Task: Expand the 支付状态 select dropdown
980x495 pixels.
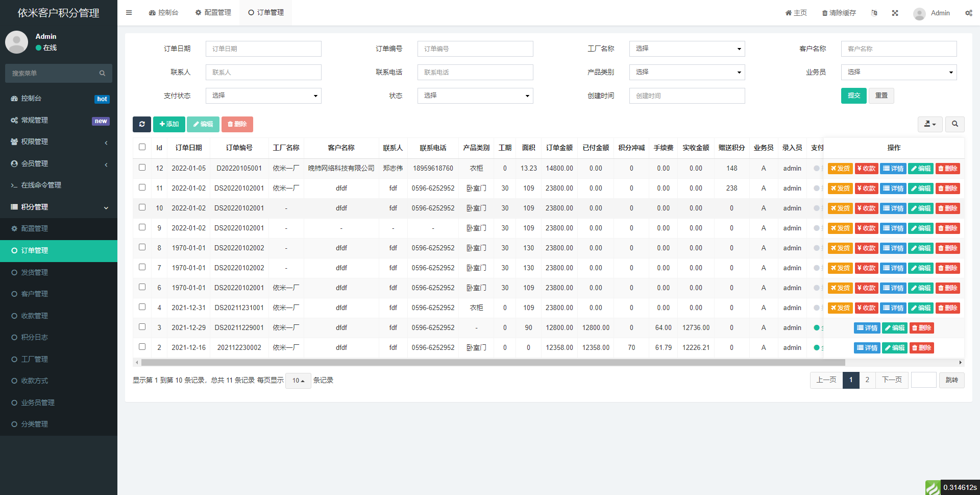Action: [263, 96]
